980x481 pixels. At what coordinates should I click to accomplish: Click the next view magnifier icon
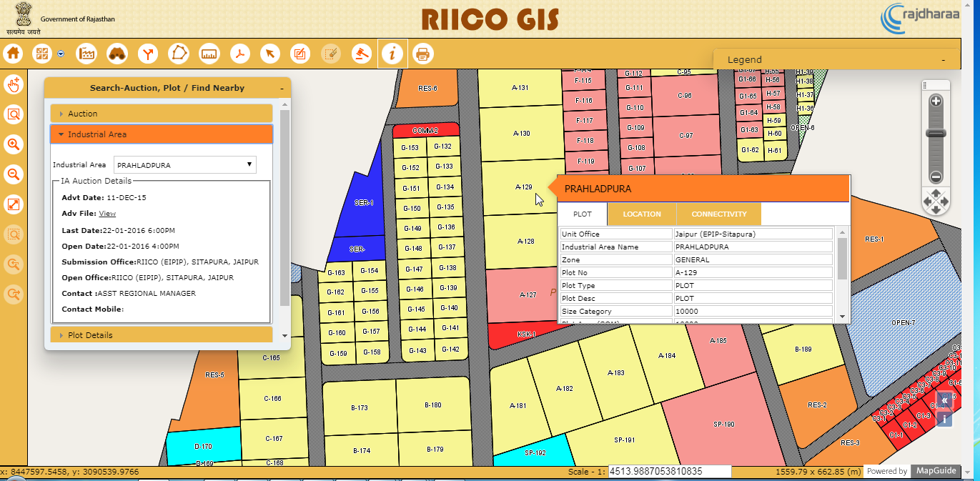tap(14, 294)
